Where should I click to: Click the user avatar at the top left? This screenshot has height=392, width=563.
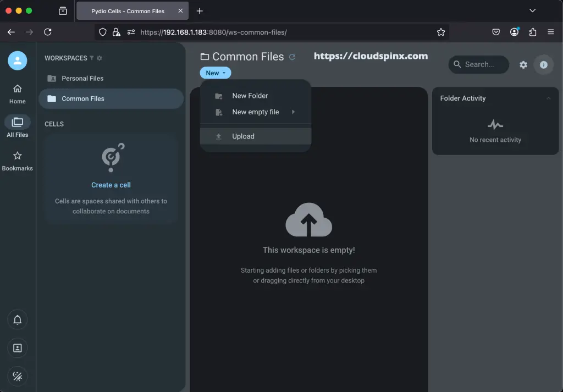[17, 60]
